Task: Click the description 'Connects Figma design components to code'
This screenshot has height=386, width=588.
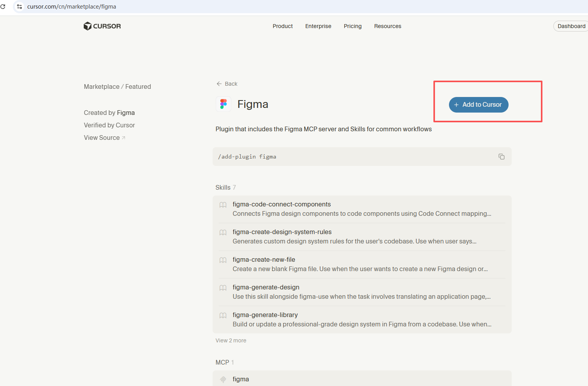Action: click(362, 213)
